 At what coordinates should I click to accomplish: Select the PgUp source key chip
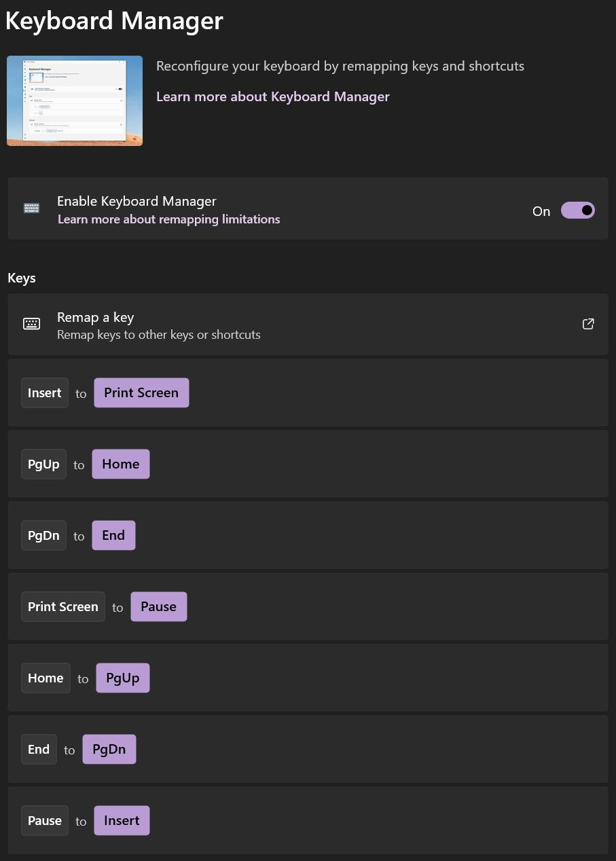pyautogui.click(x=43, y=464)
